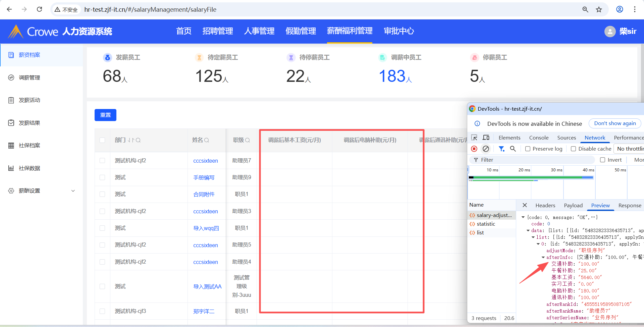The width and height of the screenshot is (644, 327).
Task: Toggle the device toolbar icon in DevTools
Action: click(x=486, y=138)
